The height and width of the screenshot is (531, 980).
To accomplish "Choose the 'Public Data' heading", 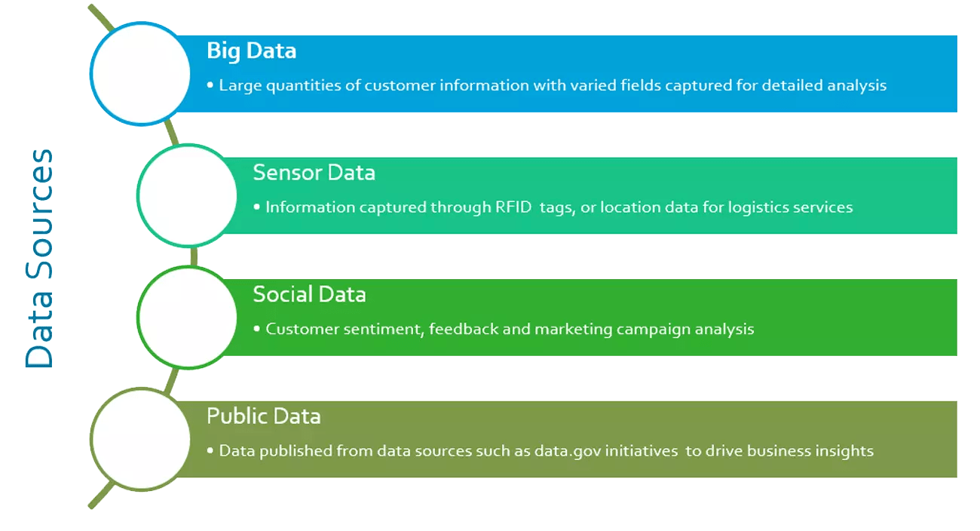I will pyautogui.click(x=263, y=416).
